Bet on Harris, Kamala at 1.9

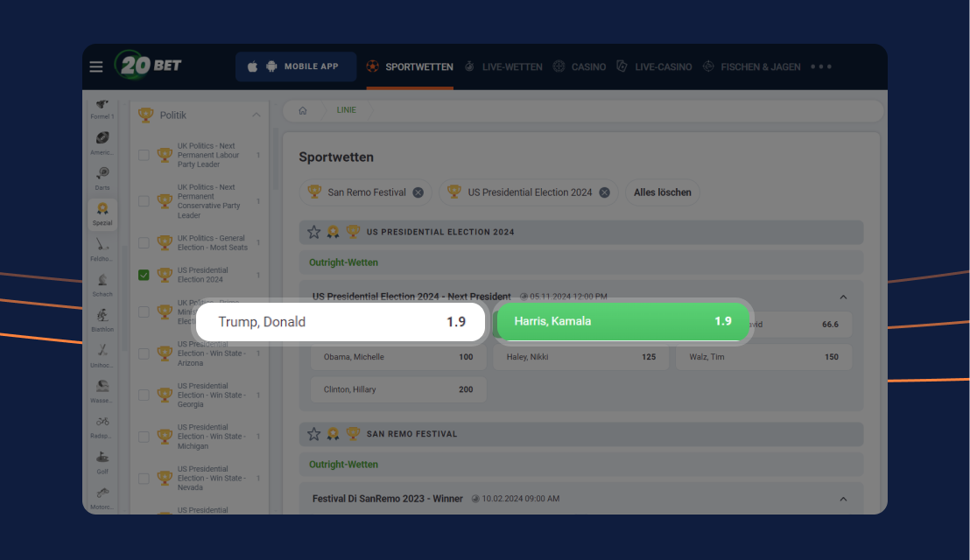623,321
